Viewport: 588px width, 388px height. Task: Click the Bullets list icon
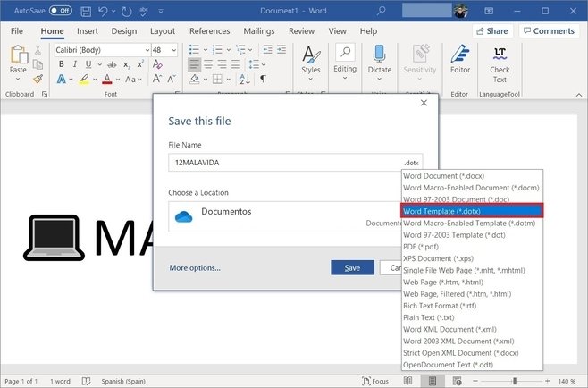(194, 49)
